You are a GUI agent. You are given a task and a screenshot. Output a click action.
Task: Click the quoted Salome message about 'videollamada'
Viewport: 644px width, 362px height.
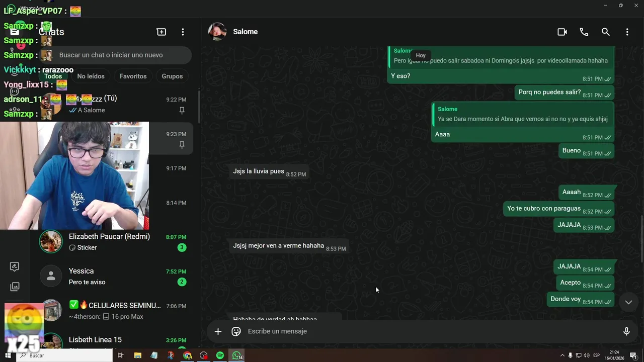click(x=501, y=57)
